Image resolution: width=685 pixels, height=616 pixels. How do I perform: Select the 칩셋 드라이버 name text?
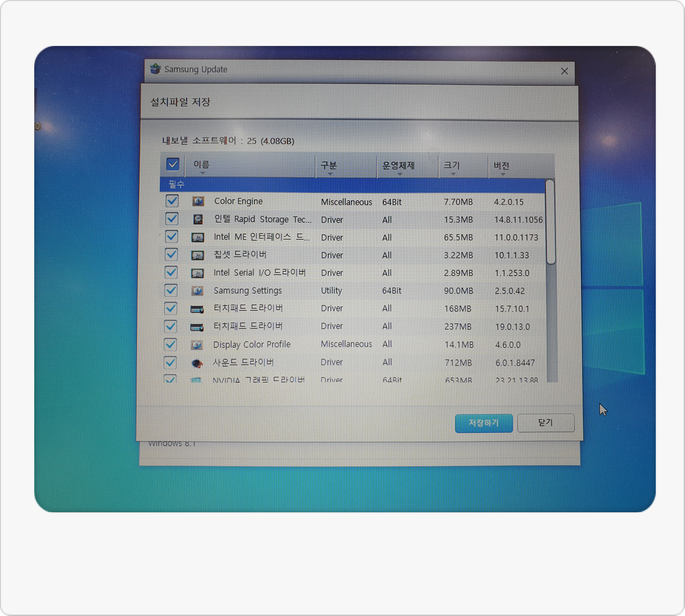pyautogui.click(x=240, y=255)
